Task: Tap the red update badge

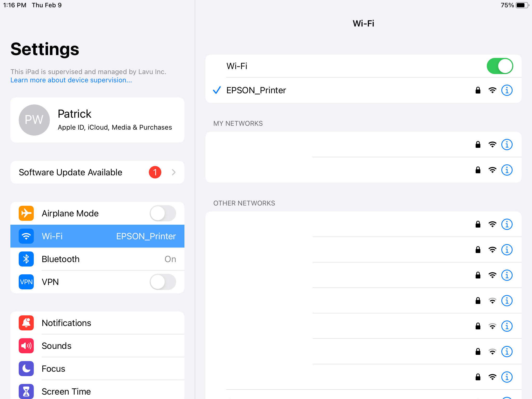Action: pos(155,172)
